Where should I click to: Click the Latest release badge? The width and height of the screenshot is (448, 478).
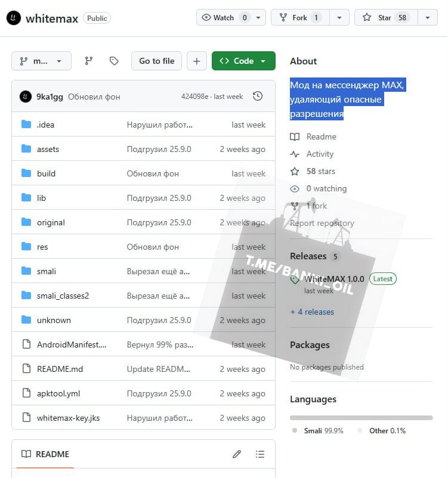(x=383, y=278)
